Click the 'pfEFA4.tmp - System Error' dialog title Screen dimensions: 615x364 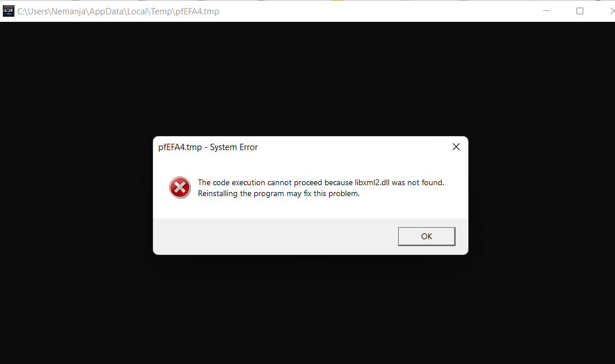coord(208,147)
